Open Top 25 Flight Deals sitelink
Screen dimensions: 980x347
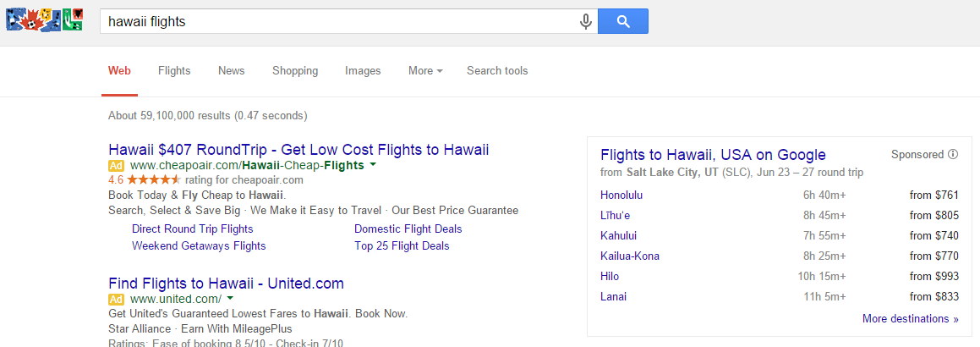click(402, 246)
